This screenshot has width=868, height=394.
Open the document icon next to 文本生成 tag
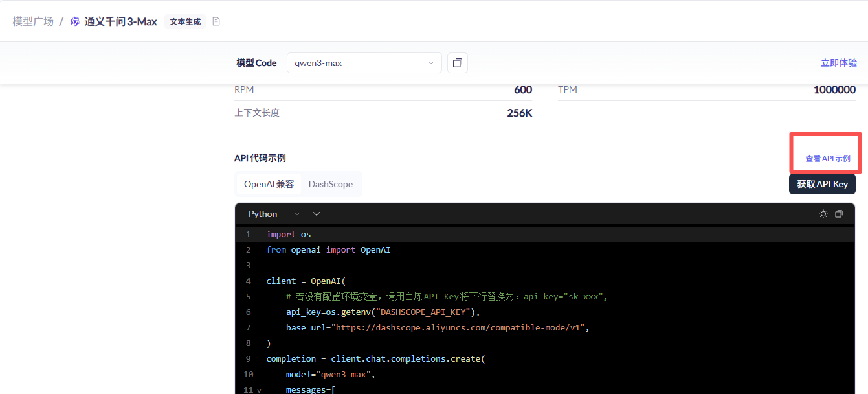[216, 21]
